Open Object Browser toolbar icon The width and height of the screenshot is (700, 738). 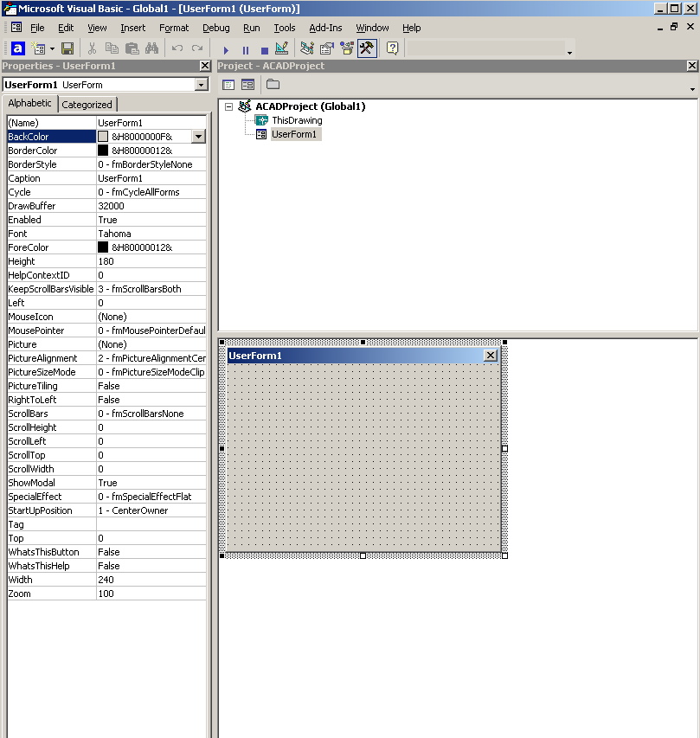coord(347,48)
